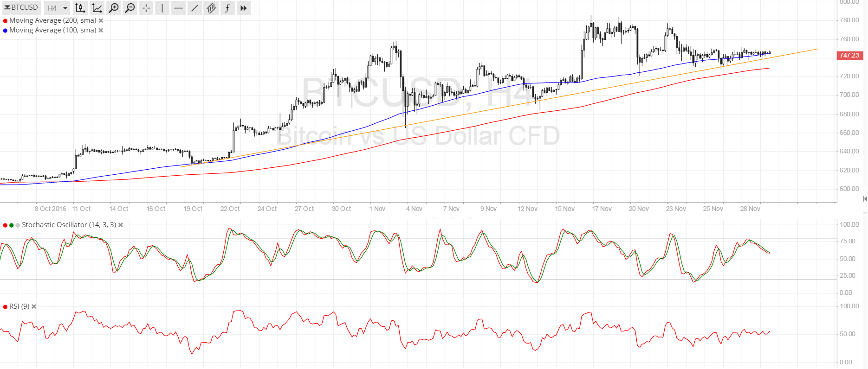Click the 620.00 price axis label
868x369 pixels.
pos(849,170)
